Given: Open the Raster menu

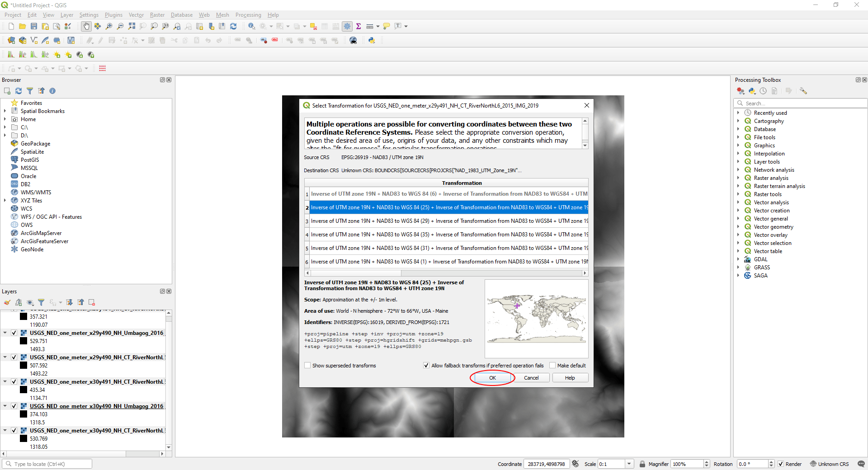Looking at the screenshot, I should [157, 15].
